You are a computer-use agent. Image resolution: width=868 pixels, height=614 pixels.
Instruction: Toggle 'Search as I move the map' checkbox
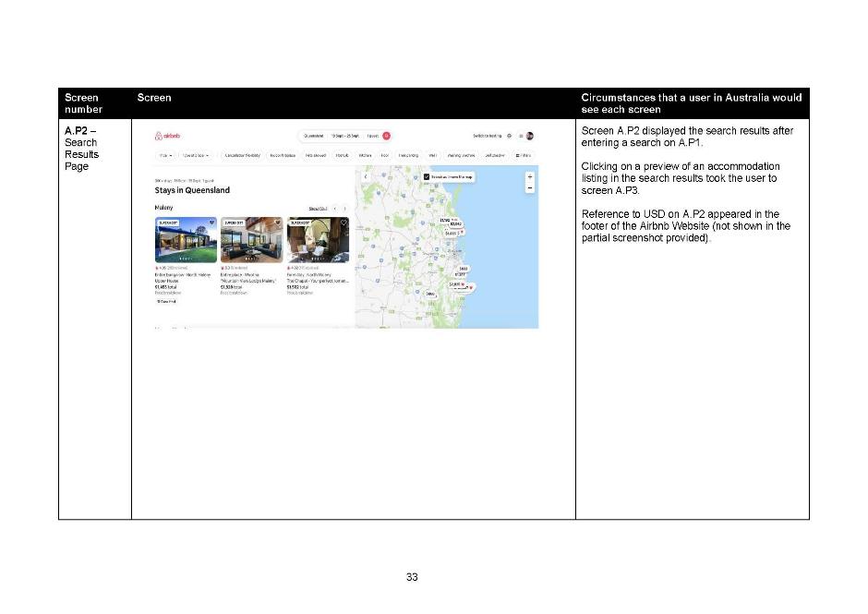point(427,176)
